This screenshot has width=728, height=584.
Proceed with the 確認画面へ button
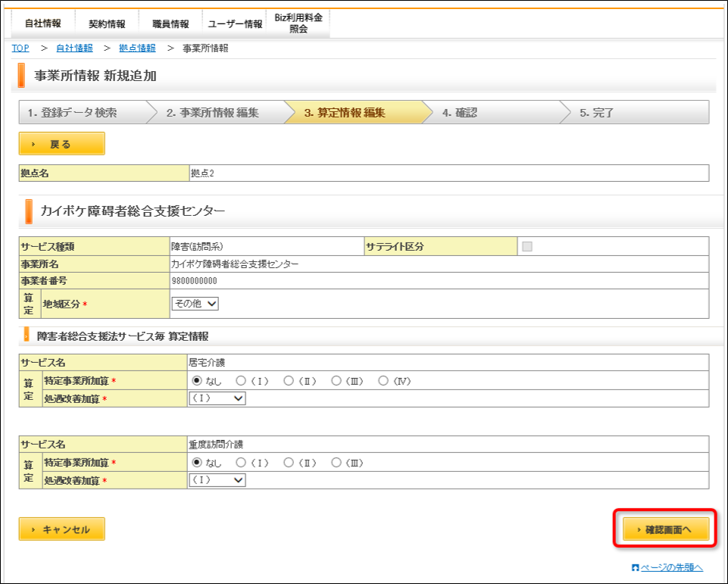[666, 529]
